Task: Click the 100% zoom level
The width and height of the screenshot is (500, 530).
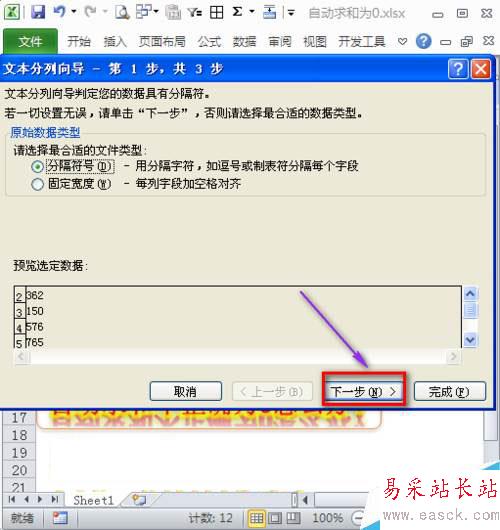Action: click(328, 518)
